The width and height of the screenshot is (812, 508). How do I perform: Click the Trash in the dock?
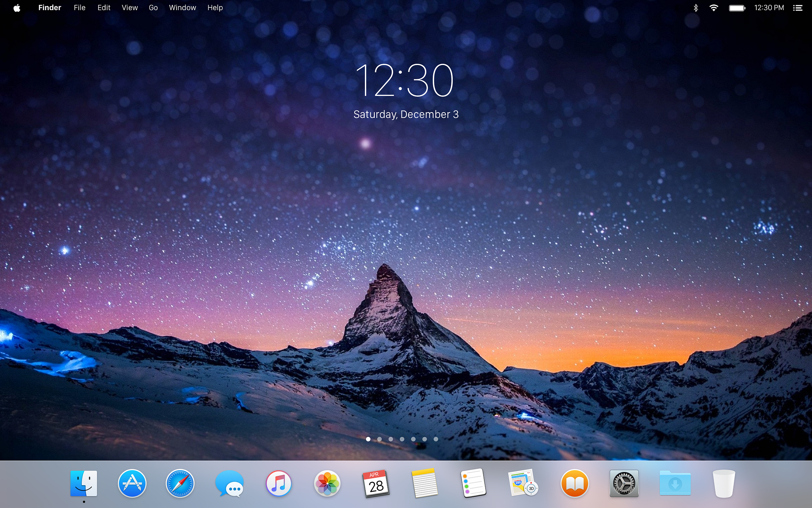point(724,483)
